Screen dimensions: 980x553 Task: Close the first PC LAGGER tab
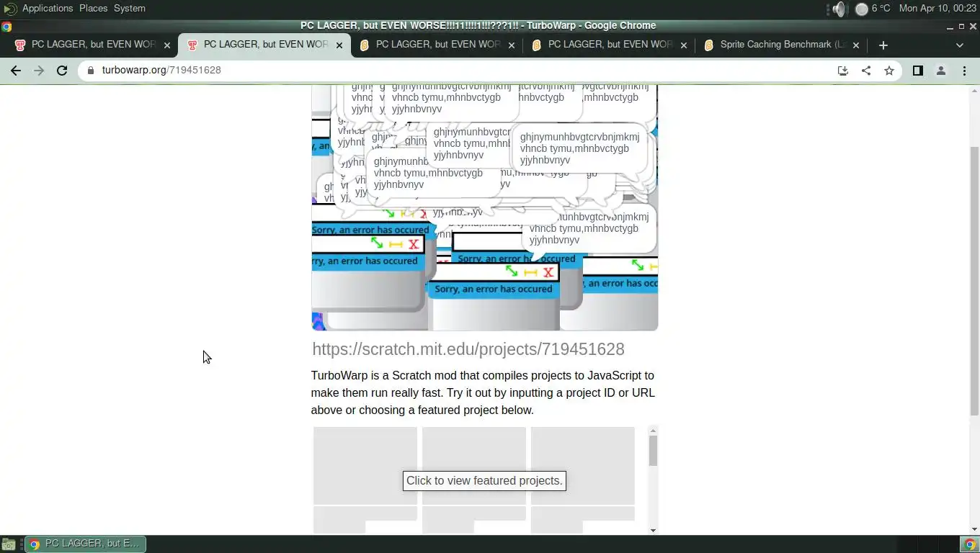click(167, 45)
